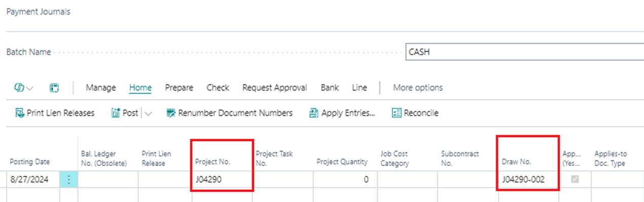Image resolution: width=644 pixels, height=202 pixels.
Task: Click the Posting Date column header
Action: pos(30,162)
